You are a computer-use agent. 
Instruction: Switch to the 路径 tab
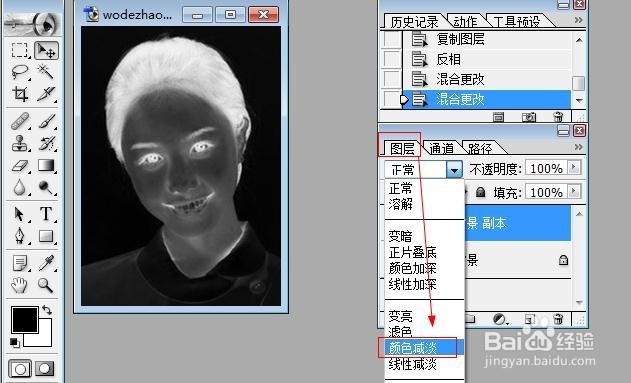point(480,149)
